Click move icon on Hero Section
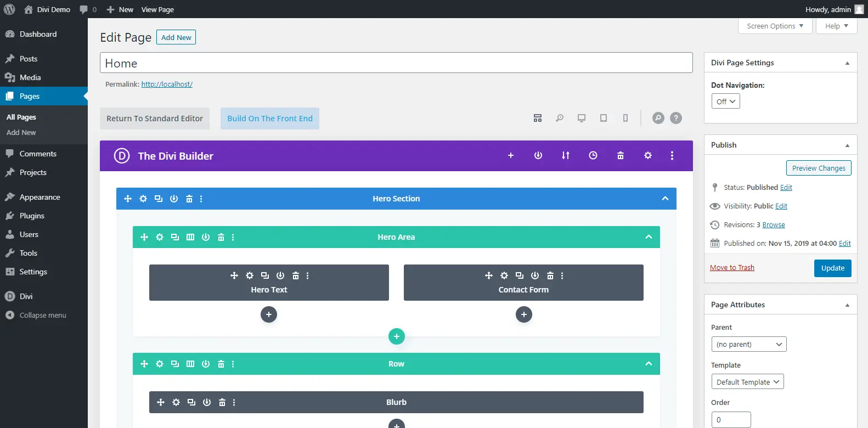 [x=128, y=199]
